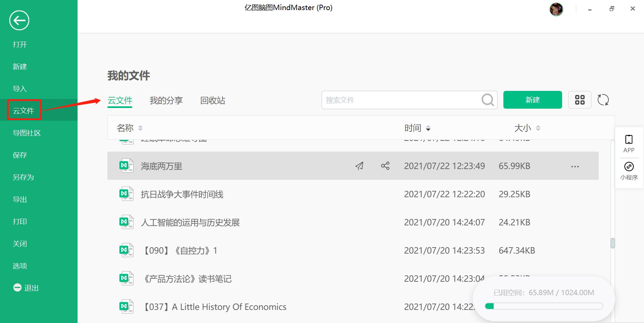Select 新建 in the sidebar

click(20, 67)
